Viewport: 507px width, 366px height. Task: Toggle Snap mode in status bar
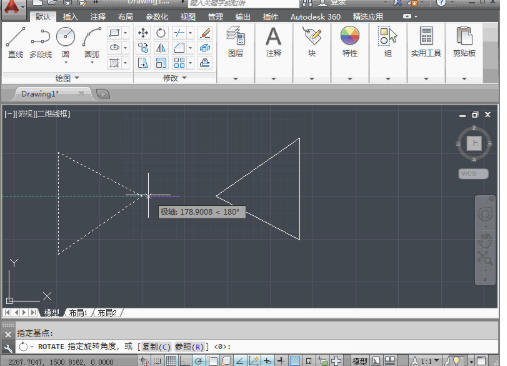[157, 361]
